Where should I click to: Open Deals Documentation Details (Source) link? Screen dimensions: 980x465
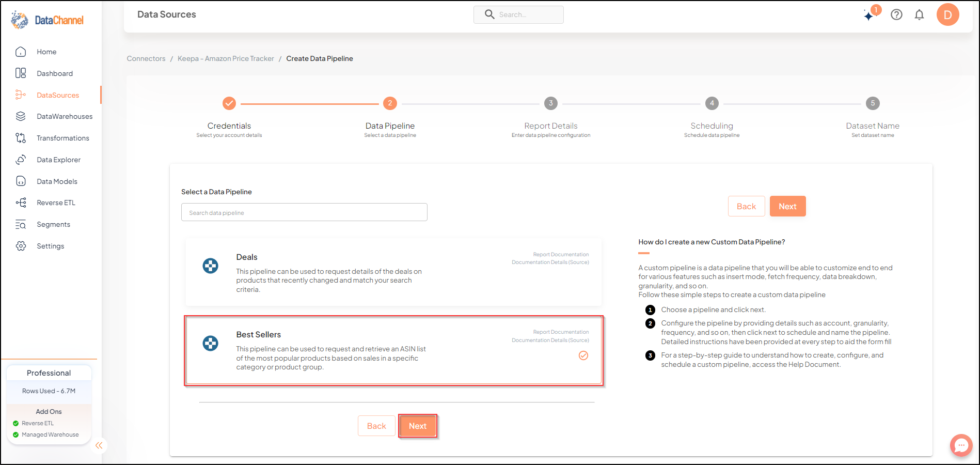[x=550, y=262]
